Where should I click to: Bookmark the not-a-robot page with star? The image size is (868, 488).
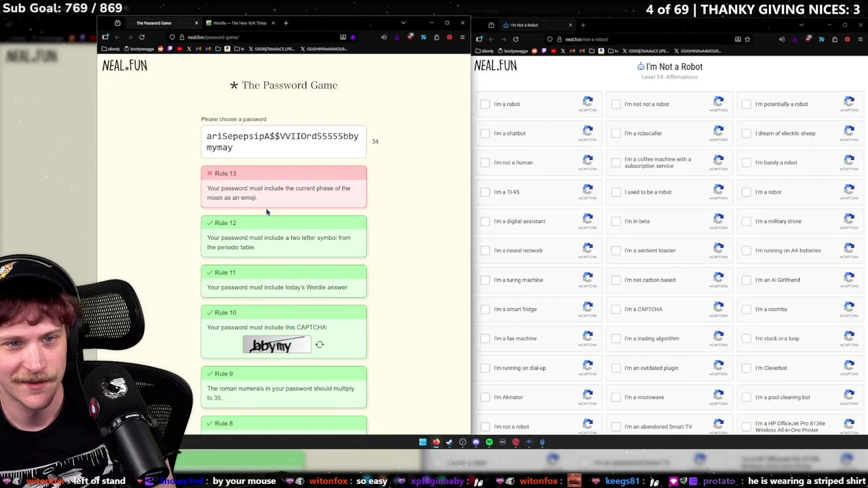747,39
